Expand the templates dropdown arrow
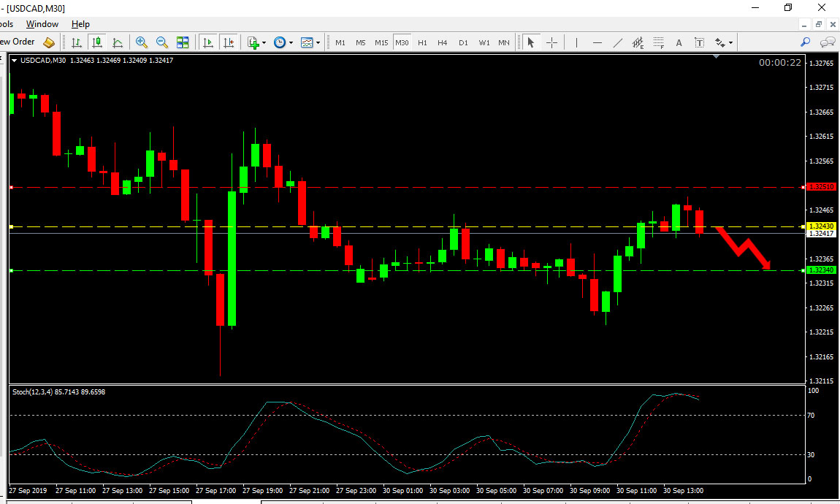 click(318, 42)
